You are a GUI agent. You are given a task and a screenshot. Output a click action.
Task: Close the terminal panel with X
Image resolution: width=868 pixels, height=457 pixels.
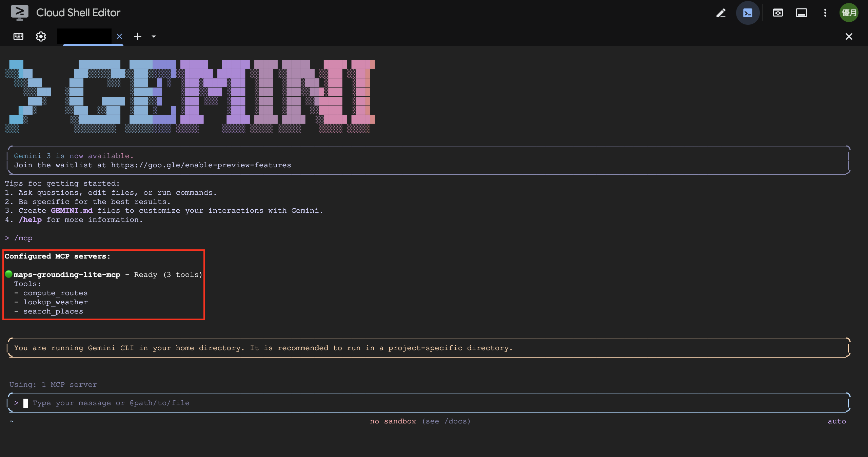point(849,36)
